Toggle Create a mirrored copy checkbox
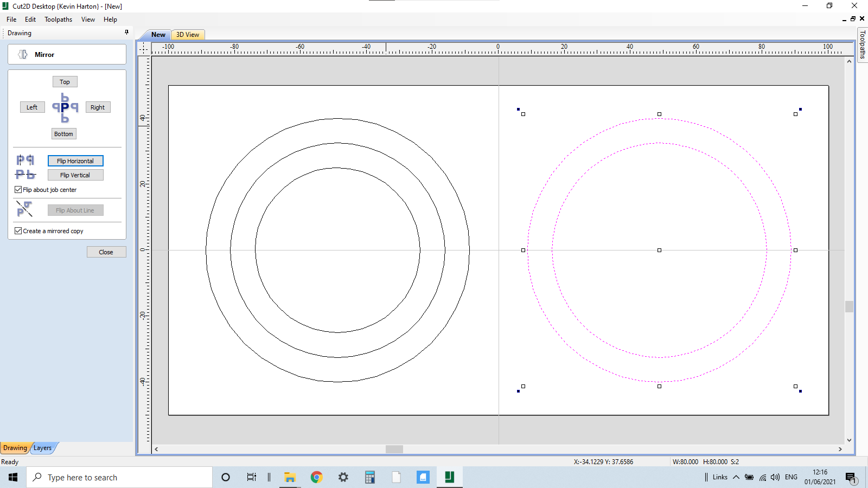The image size is (868, 488). pyautogui.click(x=18, y=231)
